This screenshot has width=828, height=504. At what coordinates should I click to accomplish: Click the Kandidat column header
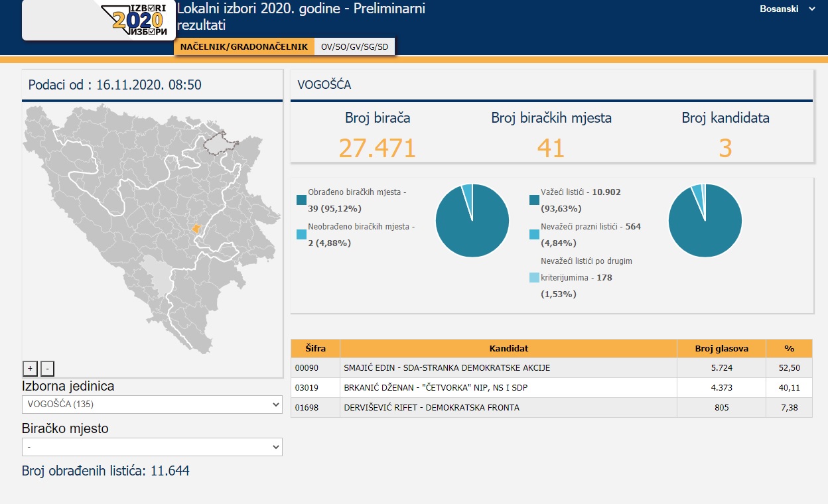508,349
